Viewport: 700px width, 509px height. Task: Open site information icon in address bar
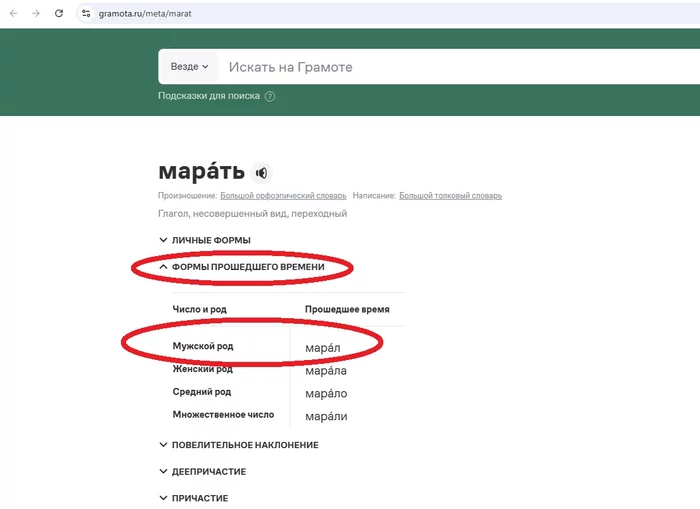86,13
